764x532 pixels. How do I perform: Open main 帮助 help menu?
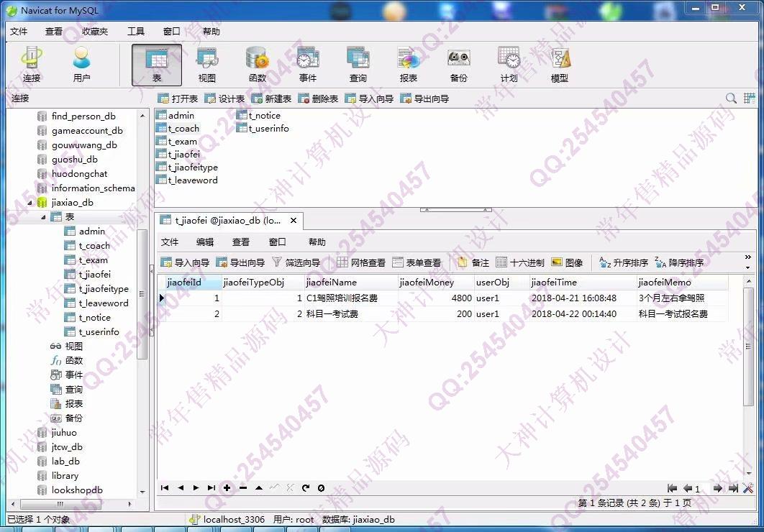point(211,32)
